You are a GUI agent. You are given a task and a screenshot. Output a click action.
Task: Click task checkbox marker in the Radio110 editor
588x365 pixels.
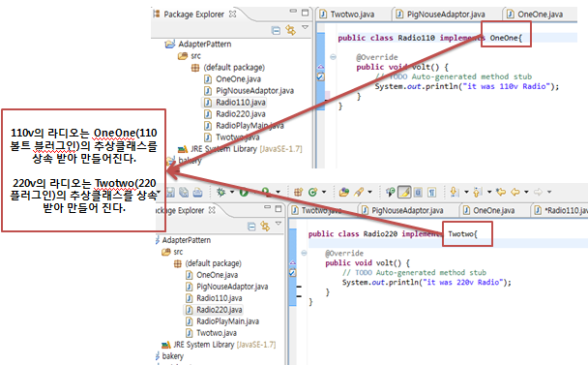pyautogui.click(x=321, y=76)
